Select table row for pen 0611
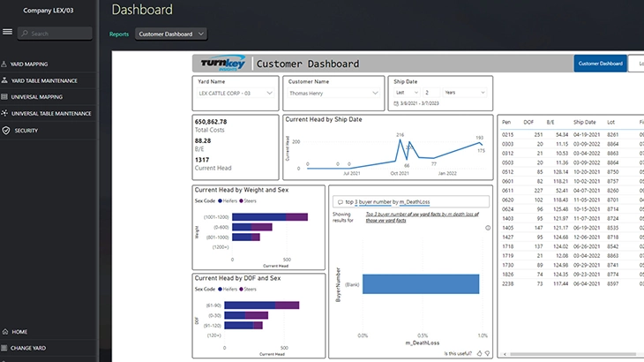644x362 pixels. coord(573,191)
